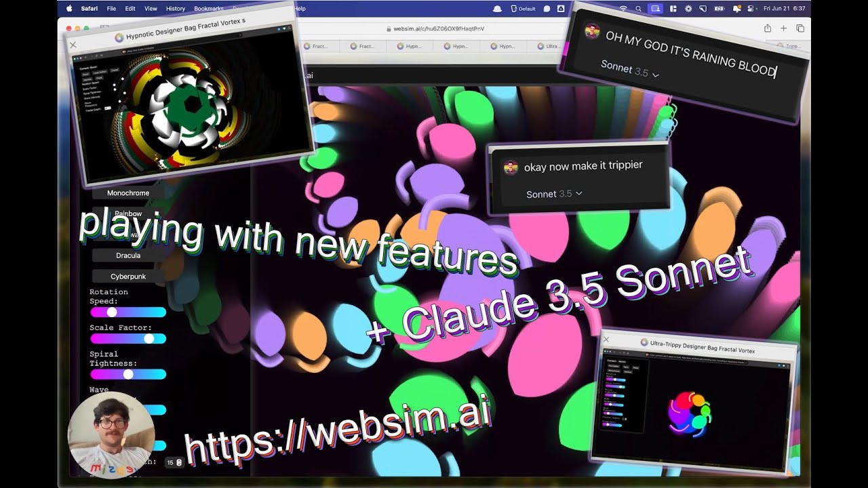Screen dimensions: 868x488
Task: Open the Safari menu in menu bar
Action: pos(90,9)
